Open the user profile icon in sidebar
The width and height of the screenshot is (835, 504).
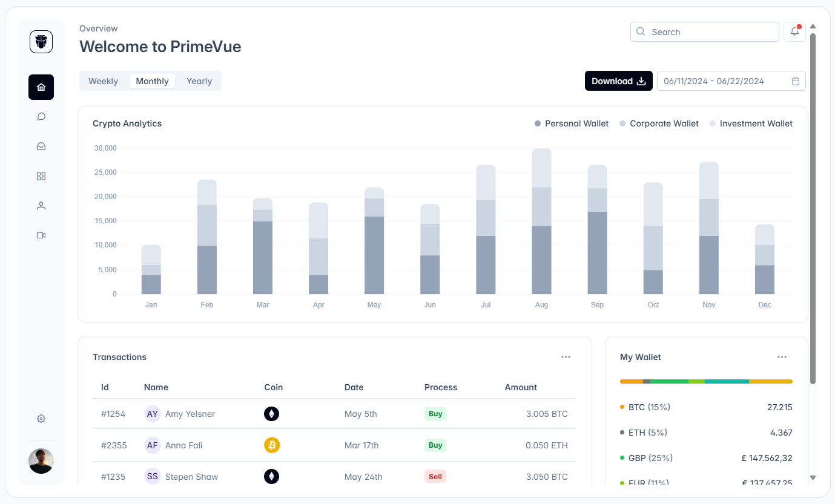(41, 206)
